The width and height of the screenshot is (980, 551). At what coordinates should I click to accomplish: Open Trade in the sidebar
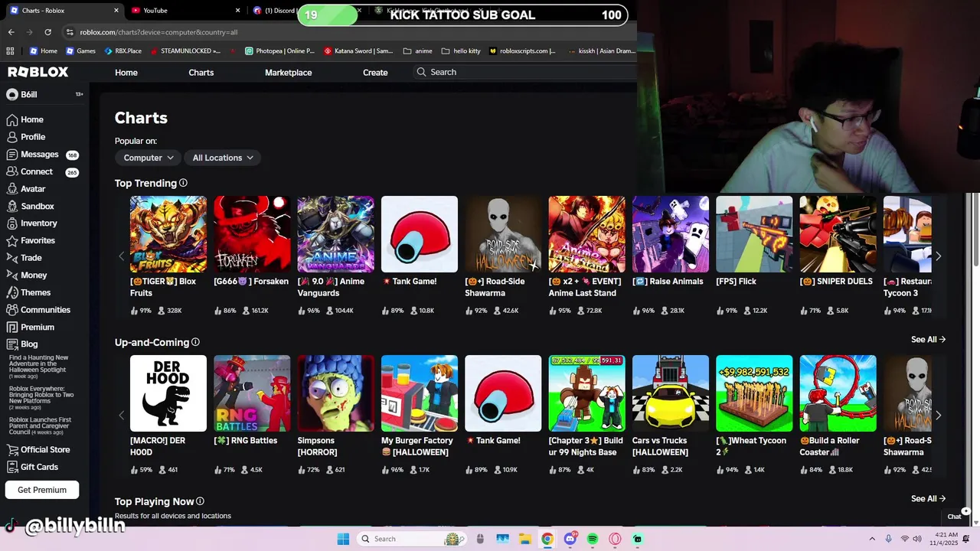24,258
